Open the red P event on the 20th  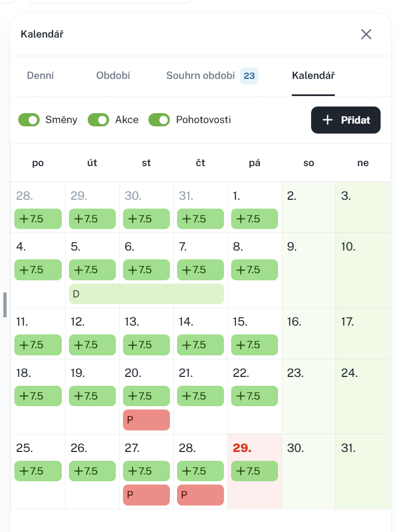(146, 420)
